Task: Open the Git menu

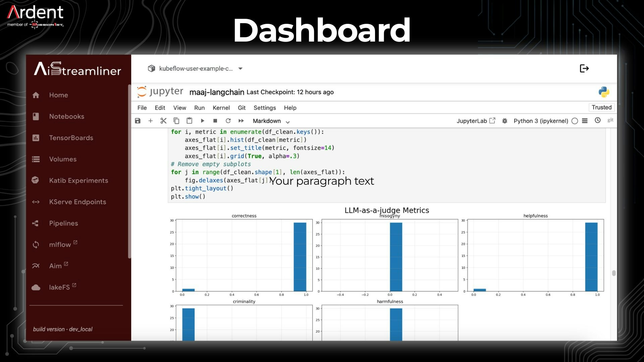Action: coord(241,108)
